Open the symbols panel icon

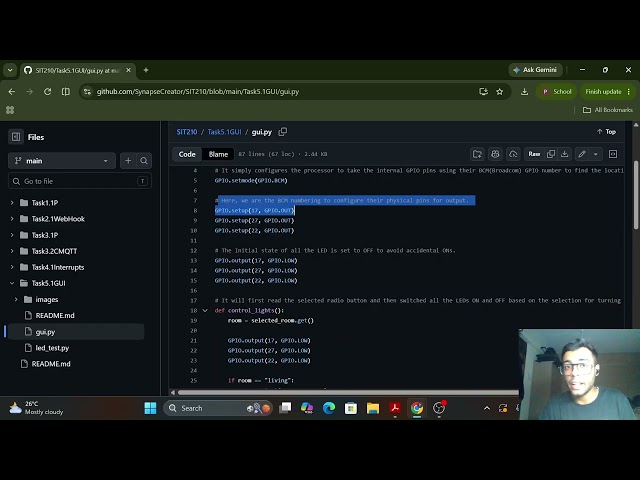pyautogui.click(x=613, y=154)
